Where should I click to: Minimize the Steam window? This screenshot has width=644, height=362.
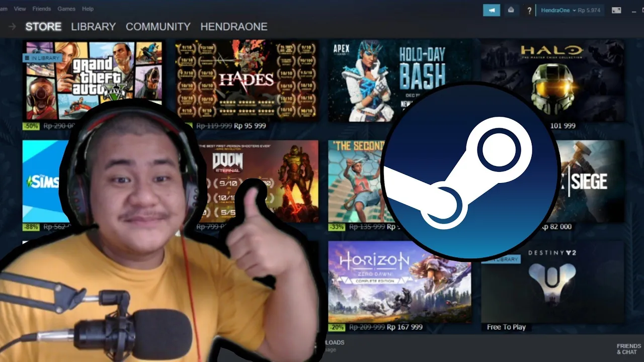pyautogui.click(x=634, y=11)
